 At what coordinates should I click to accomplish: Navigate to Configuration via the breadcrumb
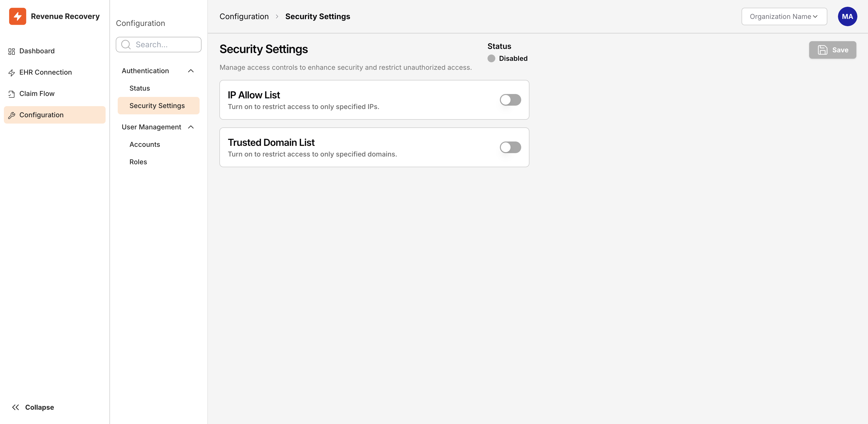click(244, 16)
